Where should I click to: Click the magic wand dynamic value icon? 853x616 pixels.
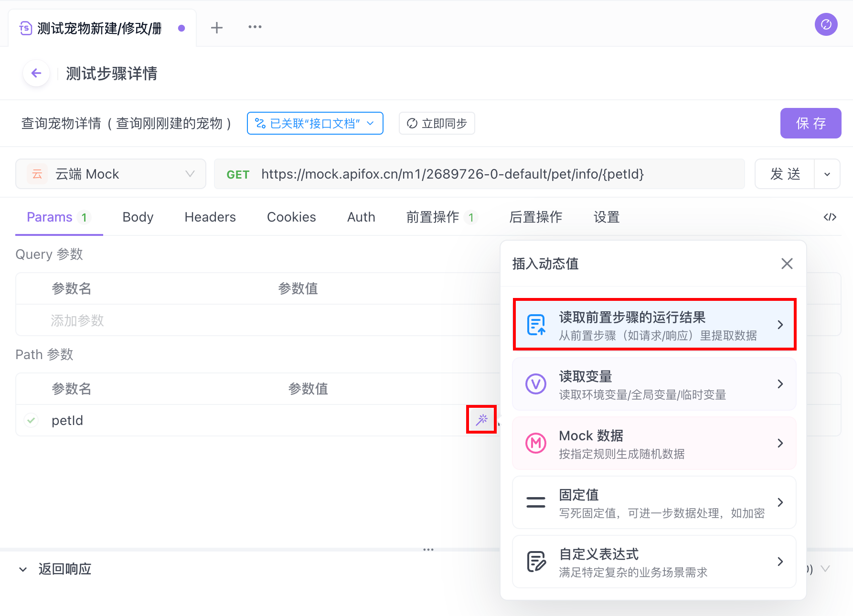(x=481, y=419)
